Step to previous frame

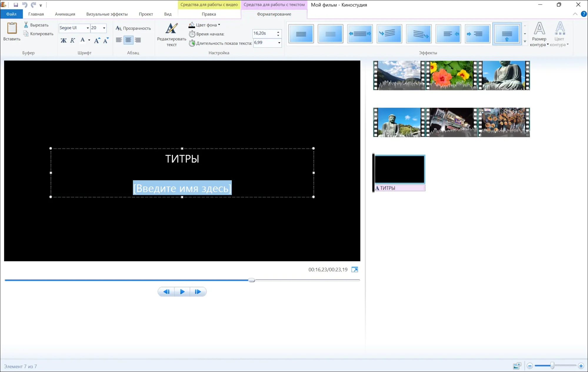pos(166,292)
